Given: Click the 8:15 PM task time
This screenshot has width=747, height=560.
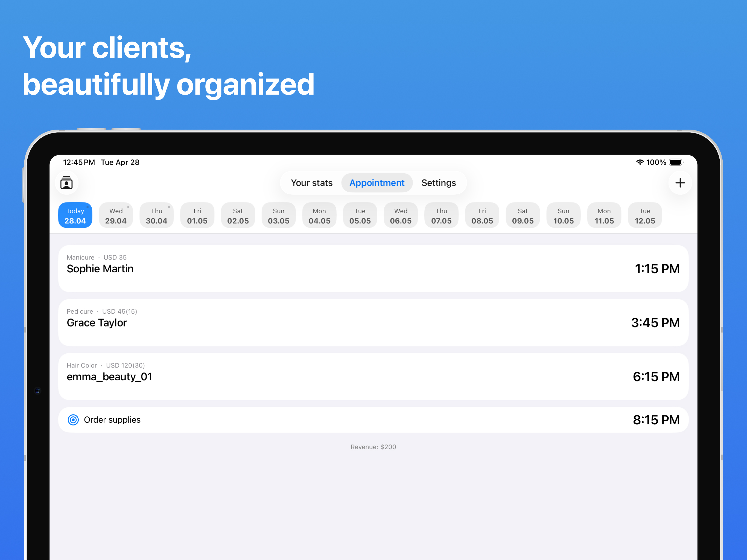Looking at the screenshot, I should click(x=656, y=420).
